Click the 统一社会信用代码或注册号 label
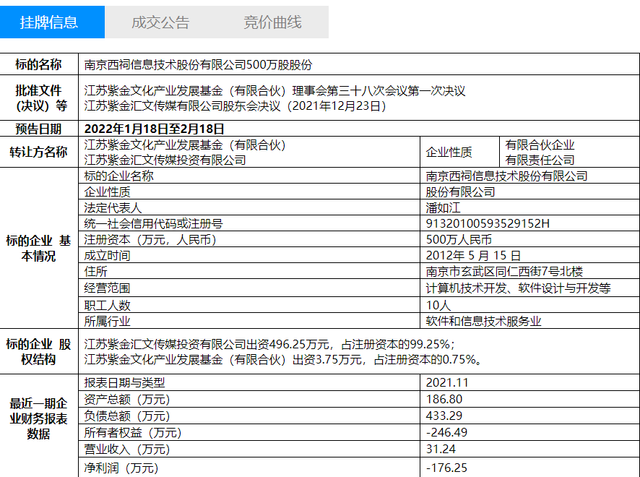 click(153, 224)
